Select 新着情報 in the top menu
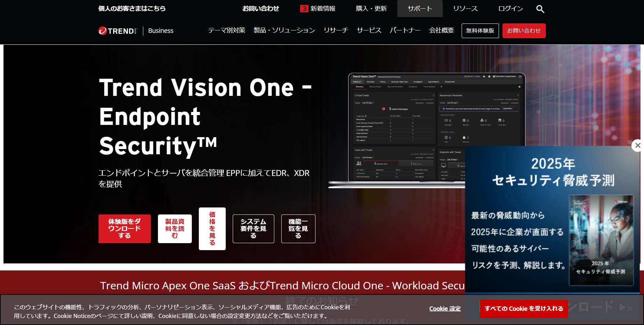This screenshot has width=644, height=325. pyautogui.click(x=323, y=8)
